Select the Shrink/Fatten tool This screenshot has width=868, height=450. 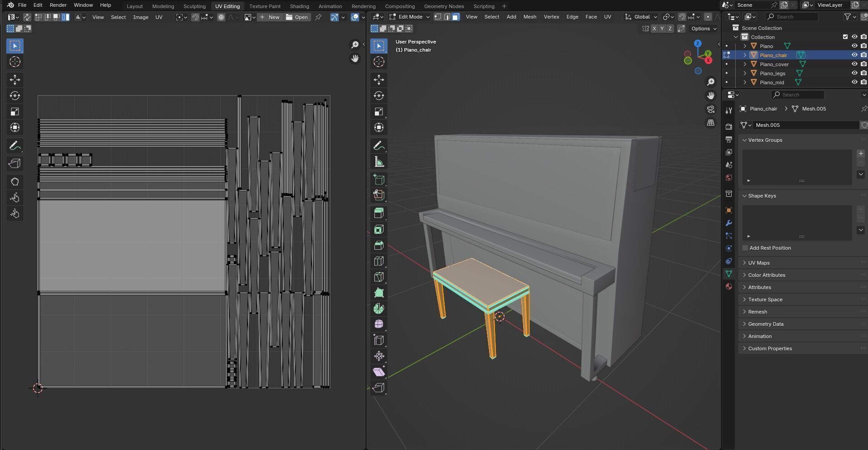379,356
